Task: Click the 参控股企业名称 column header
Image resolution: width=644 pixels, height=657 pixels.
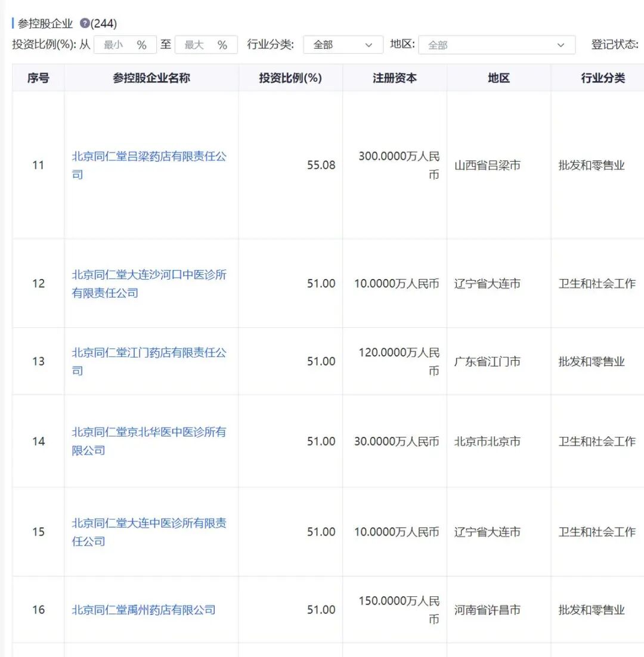Action: 151,78
